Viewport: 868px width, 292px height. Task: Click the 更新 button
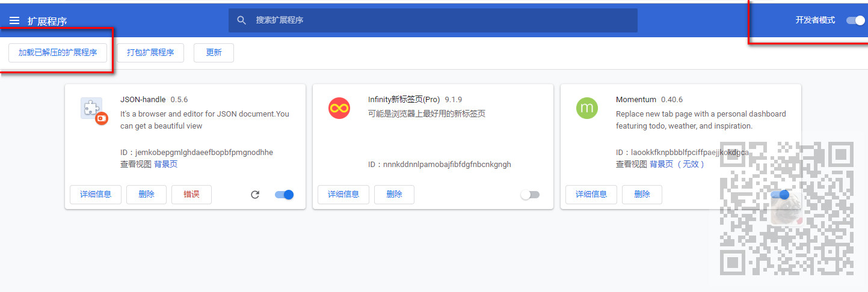214,52
